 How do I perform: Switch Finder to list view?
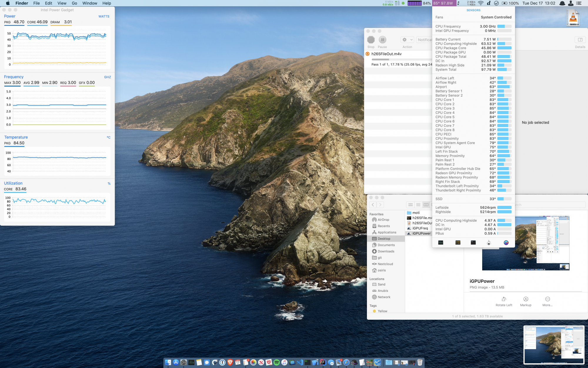tap(418, 205)
